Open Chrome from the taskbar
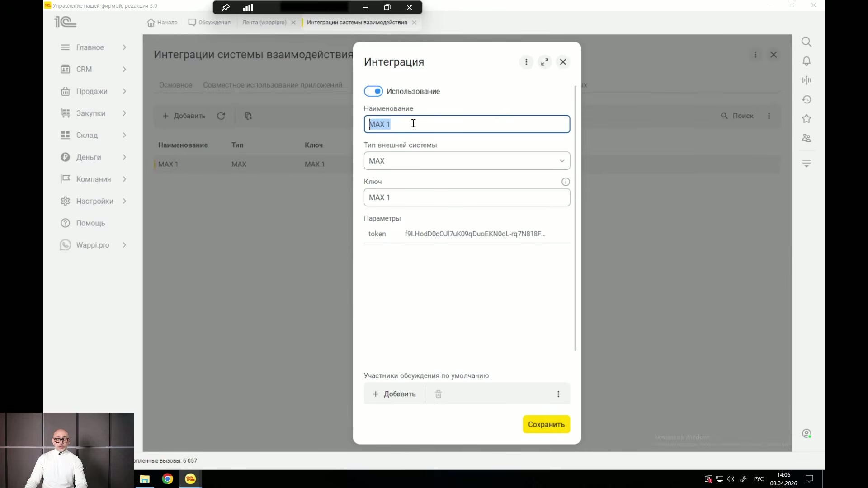This screenshot has height=488, width=868. pyautogui.click(x=168, y=479)
